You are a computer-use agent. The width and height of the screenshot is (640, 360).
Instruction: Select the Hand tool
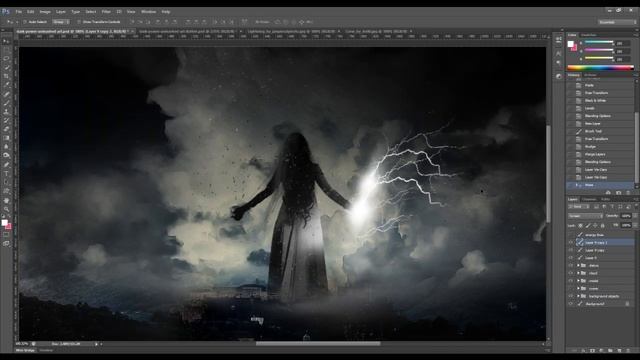[x=6, y=200]
